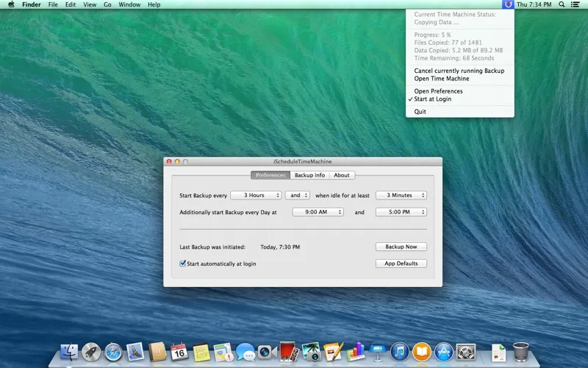
Task: Launch Calendar from the Dock
Action: click(x=179, y=353)
